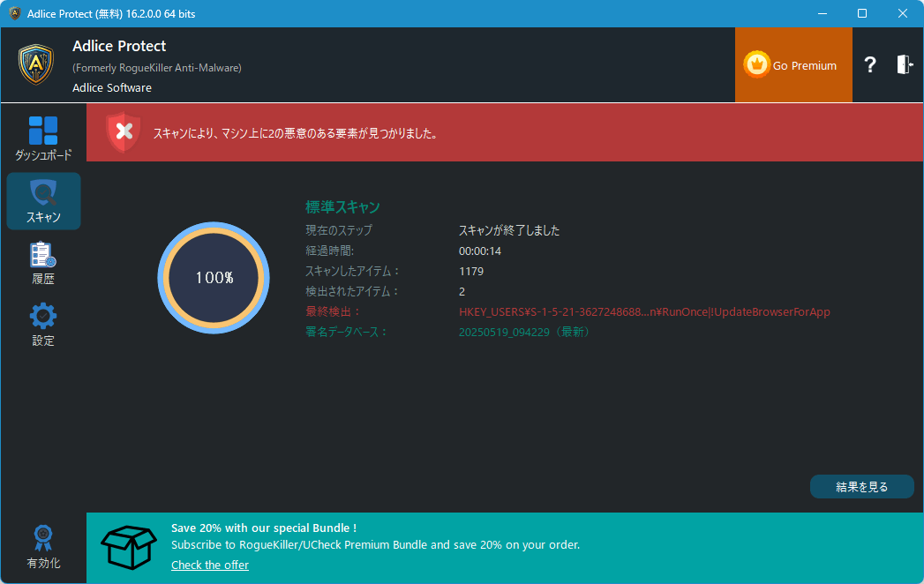Click the Formerly RogueKiller Anti-Malware subtitle
Image resolution: width=924 pixels, height=584 pixels.
(x=157, y=68)
